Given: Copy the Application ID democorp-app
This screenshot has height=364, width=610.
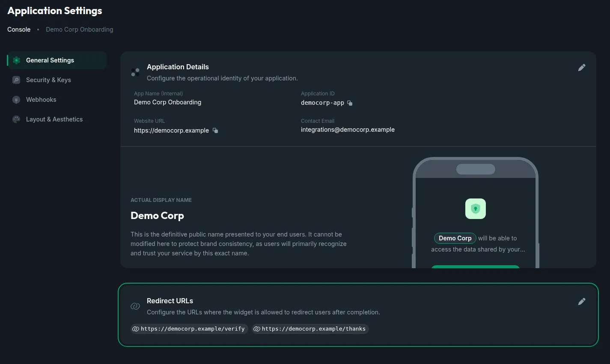Looking at the screenshot, I should coord(350,103).
